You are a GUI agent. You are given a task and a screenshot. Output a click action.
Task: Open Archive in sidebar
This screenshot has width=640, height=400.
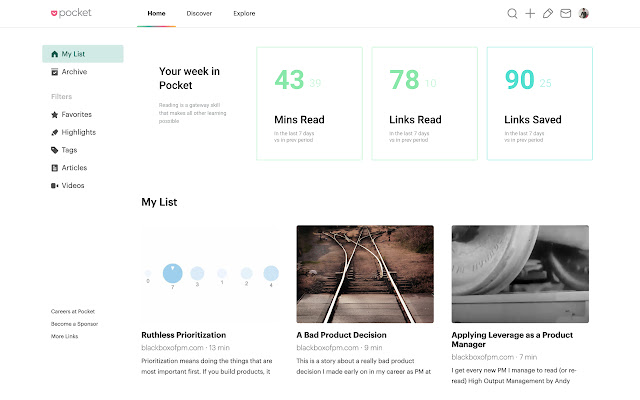coord(74,72)
